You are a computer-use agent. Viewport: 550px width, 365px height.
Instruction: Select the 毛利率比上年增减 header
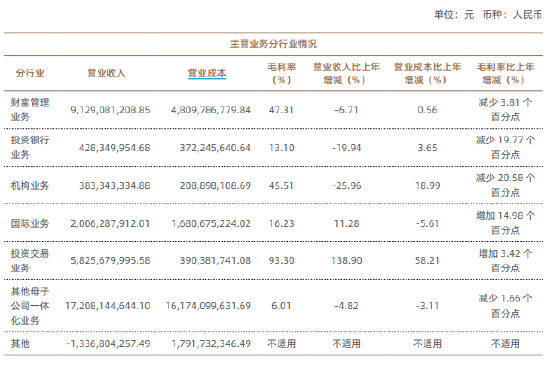coord(505,73)
